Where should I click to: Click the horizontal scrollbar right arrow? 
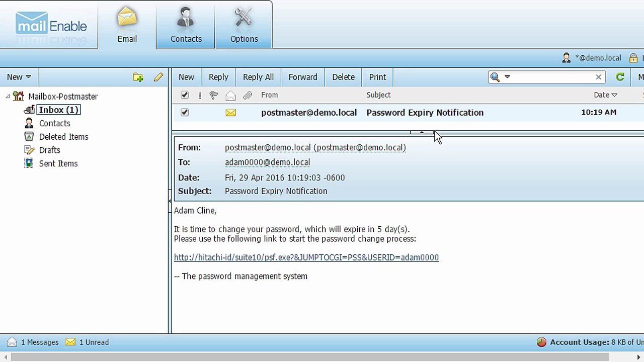[x=639, y=357]
